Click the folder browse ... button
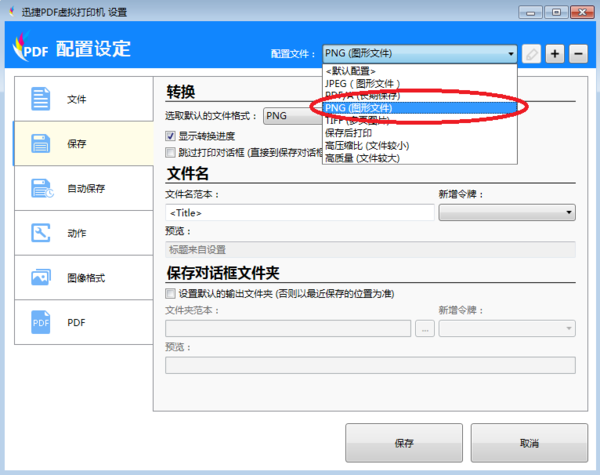Screen dimensions: 600x475 [425, 328]
